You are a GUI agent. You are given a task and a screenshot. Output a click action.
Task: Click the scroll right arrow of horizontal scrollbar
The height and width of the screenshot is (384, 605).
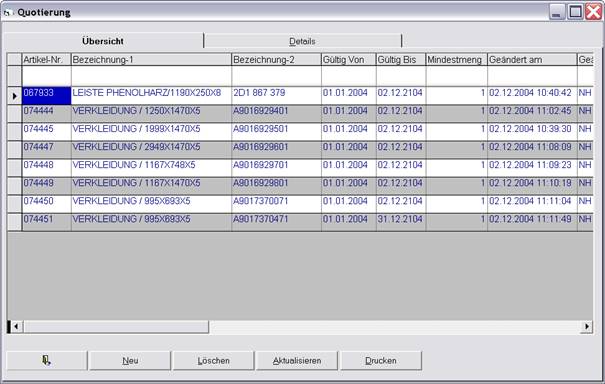[587, 326]
